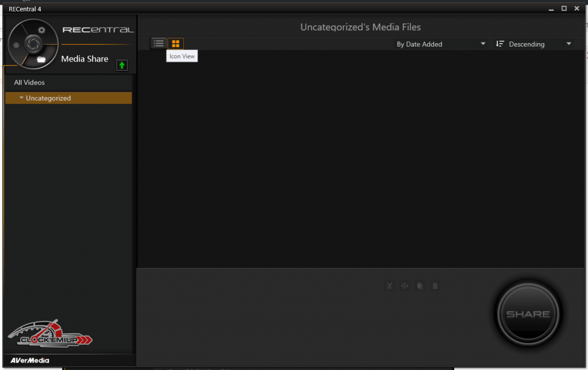Maximize the RECentral 4 window
This screenshot has width=588, height=370.
[564, 9]
